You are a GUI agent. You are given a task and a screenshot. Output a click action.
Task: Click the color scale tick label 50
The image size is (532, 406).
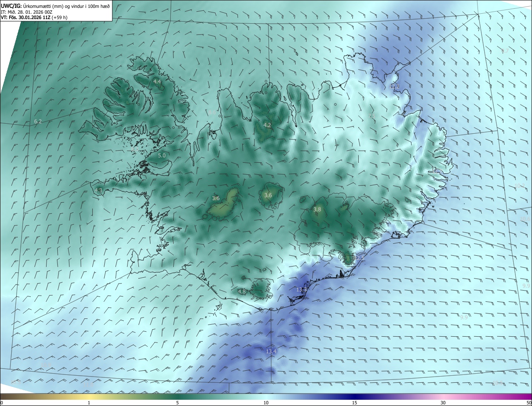point(529,403)
